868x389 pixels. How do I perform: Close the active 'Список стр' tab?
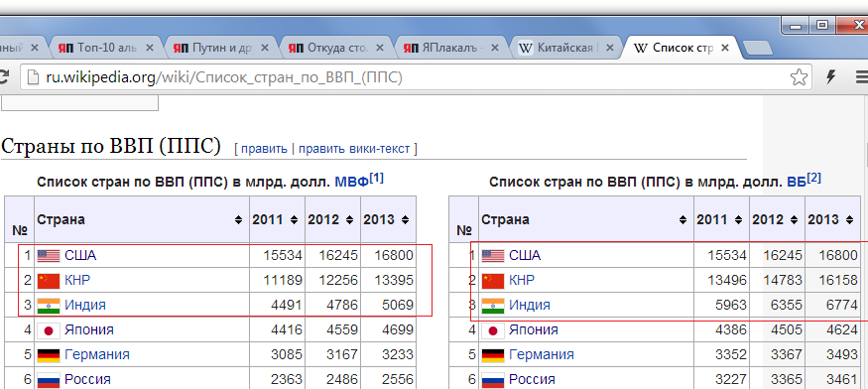point(725,49)
